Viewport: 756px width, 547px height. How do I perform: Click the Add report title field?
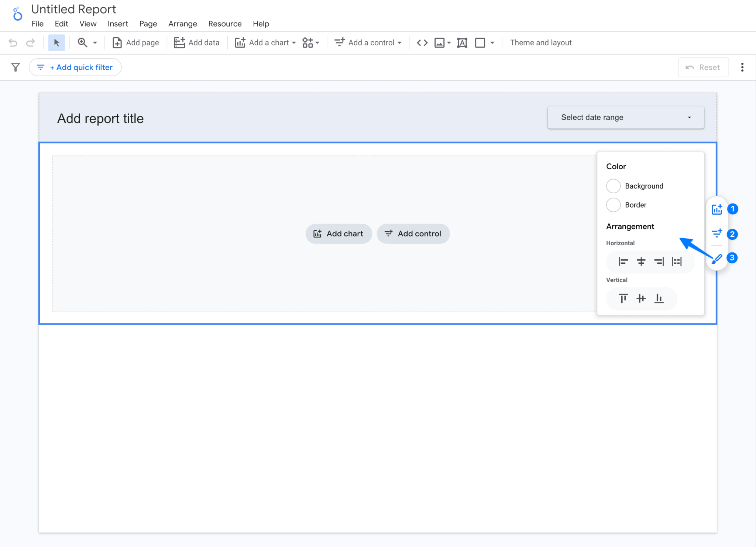[100, 118]
